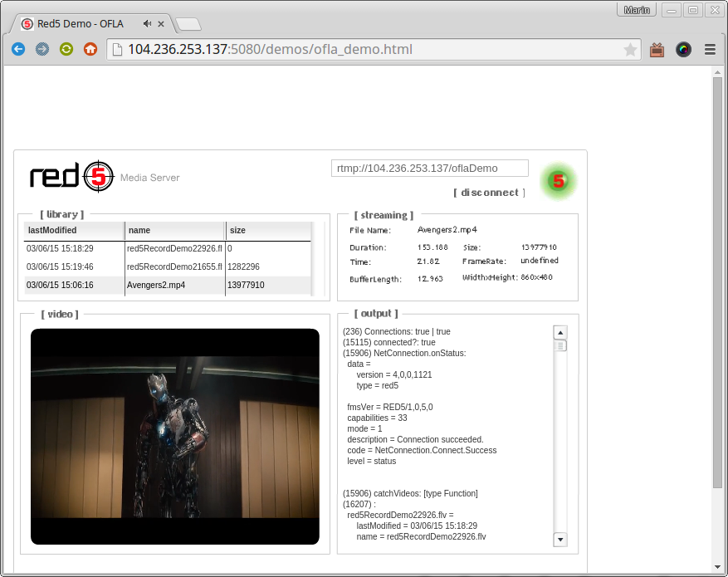Screen dimensions: 728x577
Task: Click the 03/06/15 15:18:29 date cell
Action: coord(60,249)
